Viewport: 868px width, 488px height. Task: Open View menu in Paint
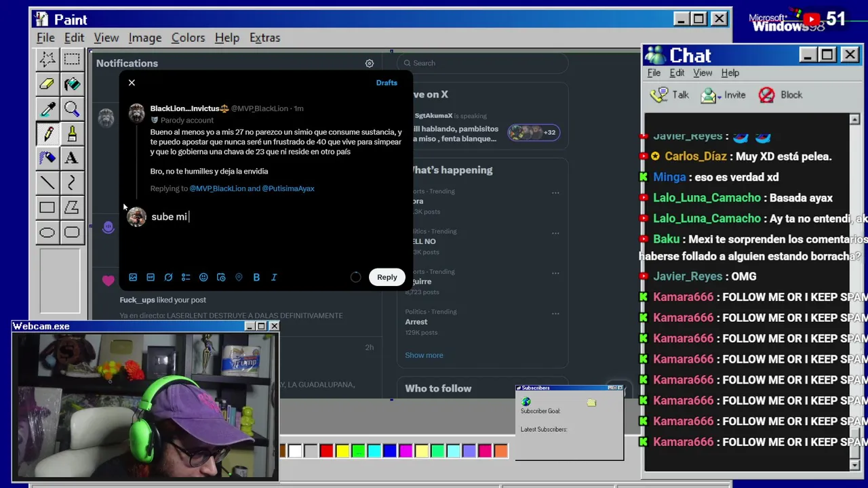coord(106,38)
